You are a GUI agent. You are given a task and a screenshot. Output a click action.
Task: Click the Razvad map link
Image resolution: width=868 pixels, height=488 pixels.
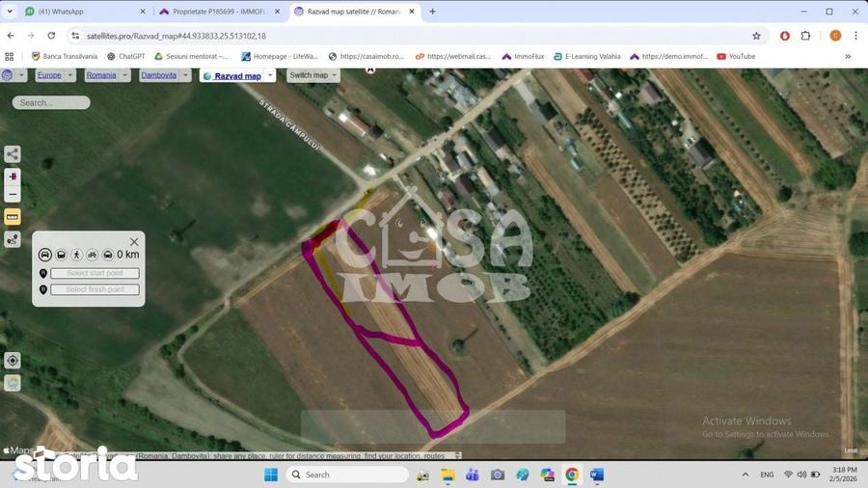click(237, 76)
